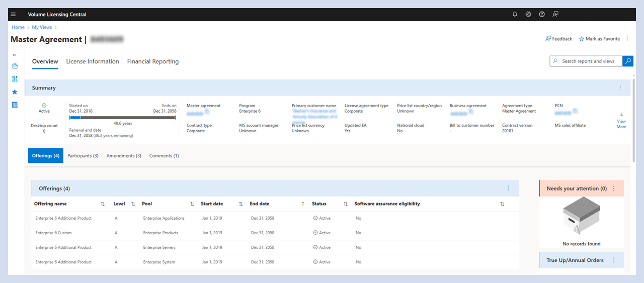Go to Home breadcrumb
This screenshot has width=644, height=283.
[18, 27]
